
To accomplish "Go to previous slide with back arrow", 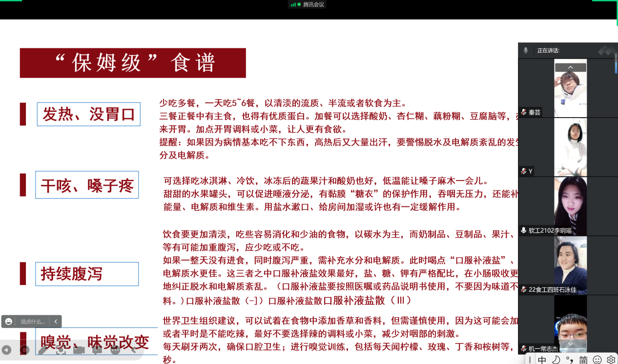I will point(6,350).
